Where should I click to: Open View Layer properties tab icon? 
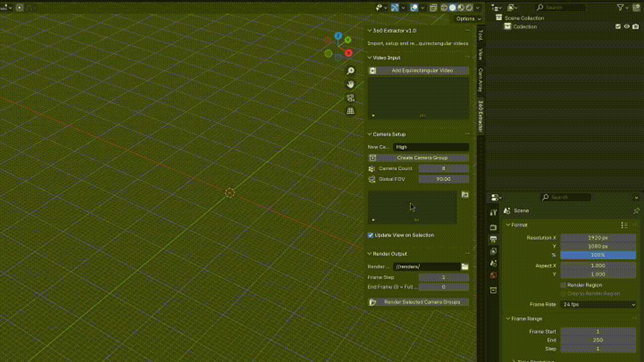tap(494, 251)
